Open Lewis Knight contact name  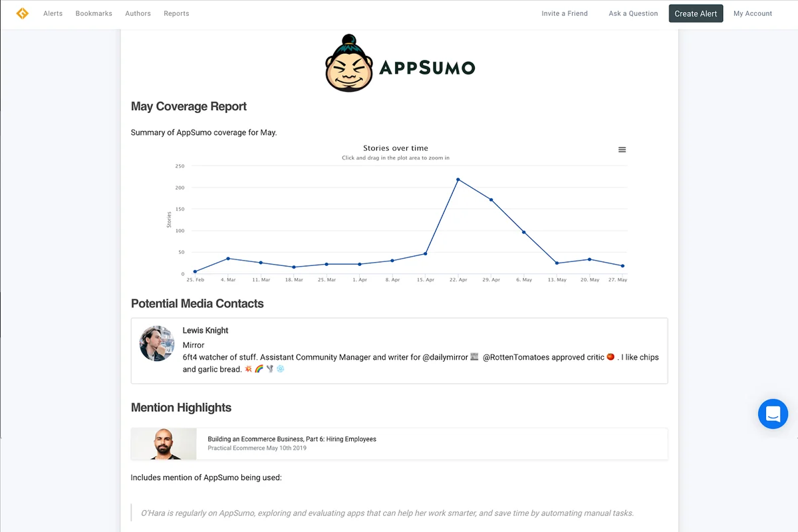205,331
